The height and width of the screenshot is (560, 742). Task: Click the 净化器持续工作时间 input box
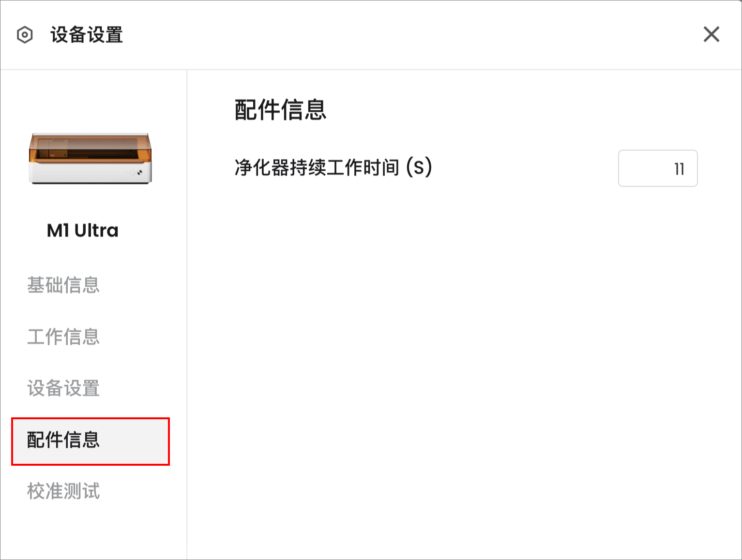(658, 168)
